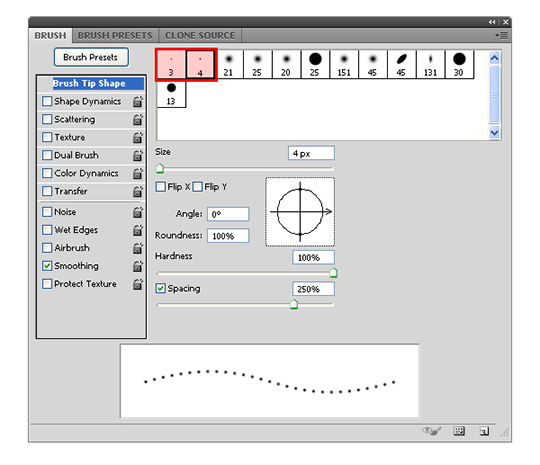Switch to the Brush Presets tab
Screen dimensions: 540x465
click(x=115, y=35)
